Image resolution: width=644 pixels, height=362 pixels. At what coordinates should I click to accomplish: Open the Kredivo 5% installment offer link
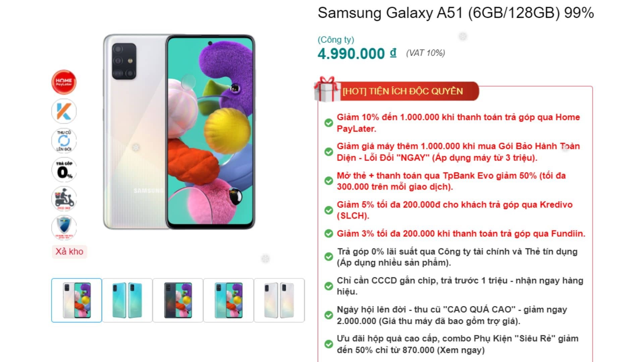[x=454, y=210]
